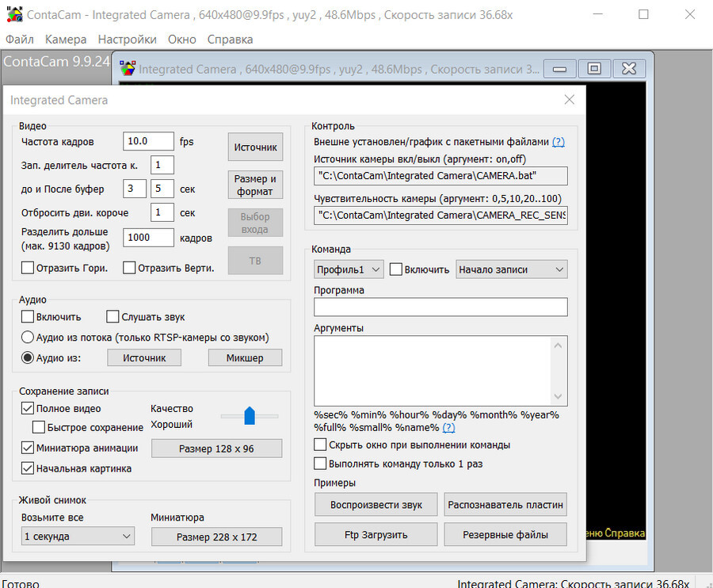The image size is (713, 588).
Task: Open the audio Микшер button
Action: pos(245,358)
